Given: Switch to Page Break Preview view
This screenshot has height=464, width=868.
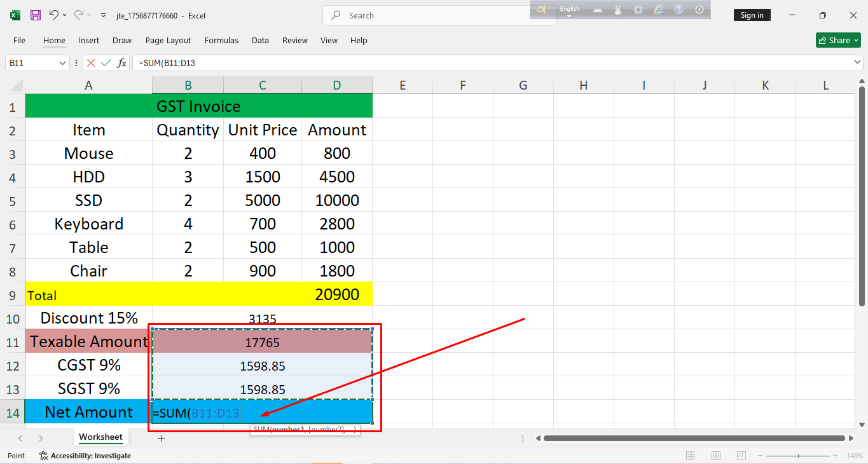Looking at the screenshot, I should [x=741, y=456].
